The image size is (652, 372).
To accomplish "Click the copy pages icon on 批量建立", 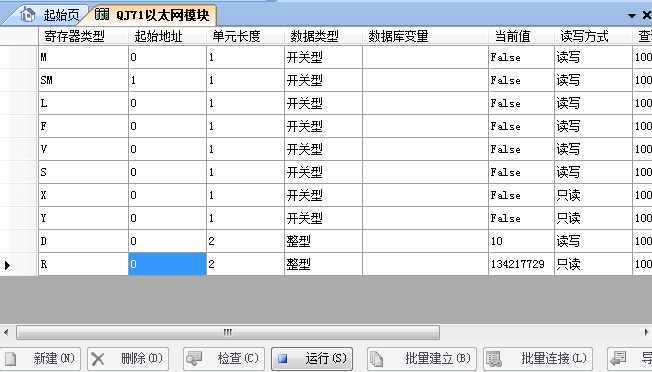I will [x=377, y=359].
